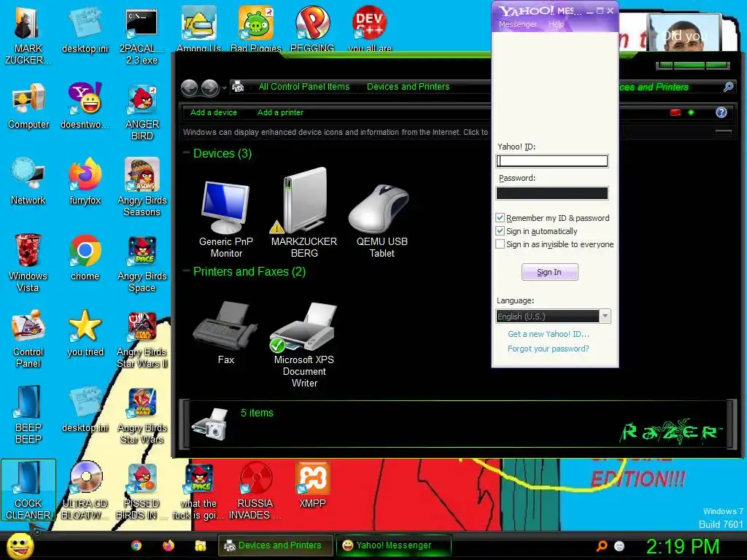
Task: Collapse the Devices (3) group
Action: pyautogui.click(x=186, y=153)
